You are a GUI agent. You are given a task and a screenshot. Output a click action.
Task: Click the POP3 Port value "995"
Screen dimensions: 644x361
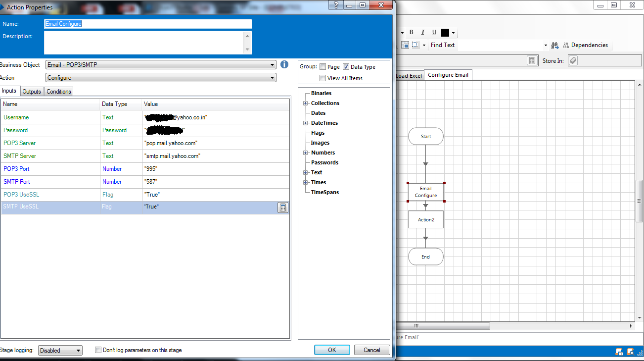[151, 169]
